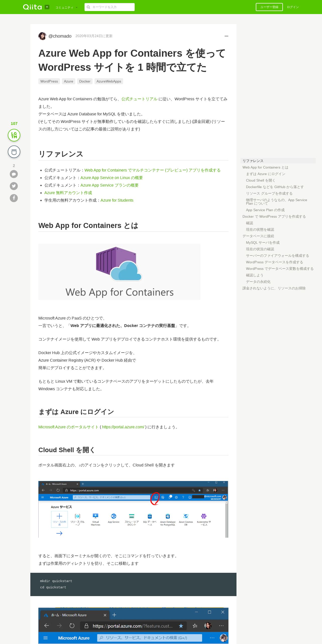
Task: Open Azure for Students link
Action: [x=117, y=200]
